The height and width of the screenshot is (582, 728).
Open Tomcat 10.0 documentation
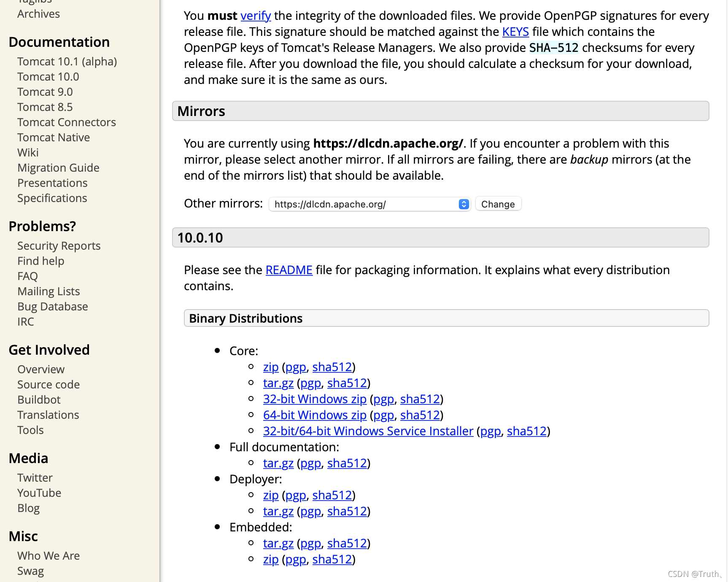coord(48,77)
